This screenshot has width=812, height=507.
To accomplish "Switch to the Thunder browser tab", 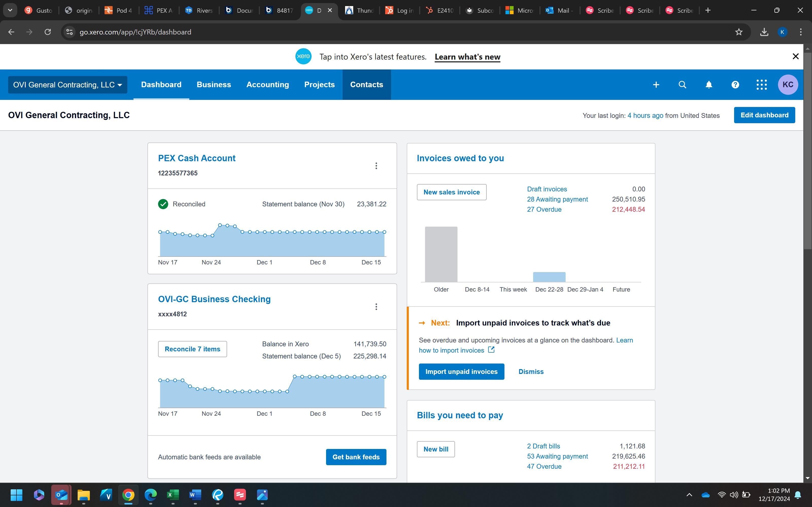I will point(359,10).
